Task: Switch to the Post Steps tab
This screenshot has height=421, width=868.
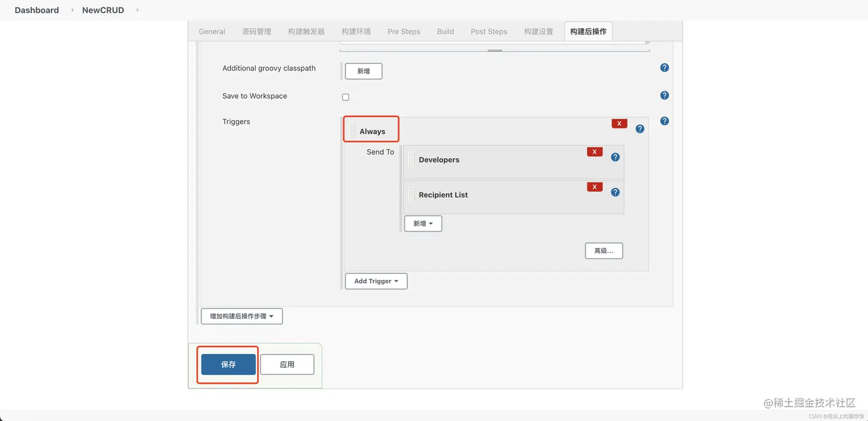Action: click(x=489, y=32)
